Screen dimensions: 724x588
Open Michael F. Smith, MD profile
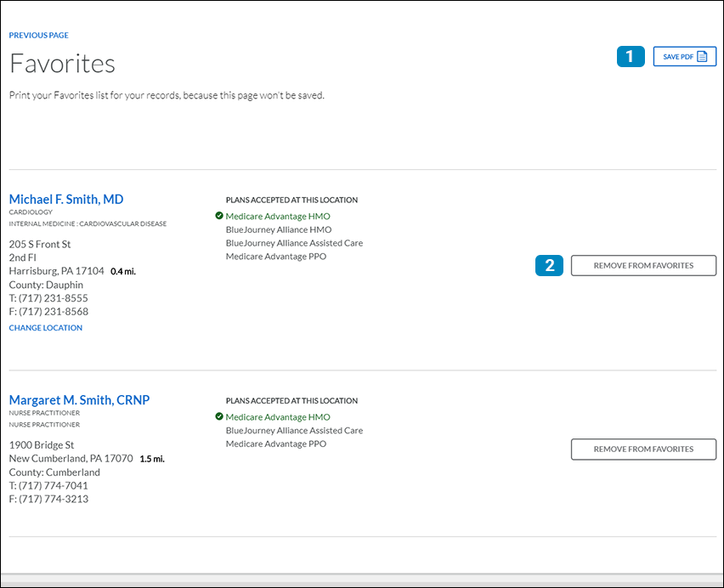click(66, 199)
